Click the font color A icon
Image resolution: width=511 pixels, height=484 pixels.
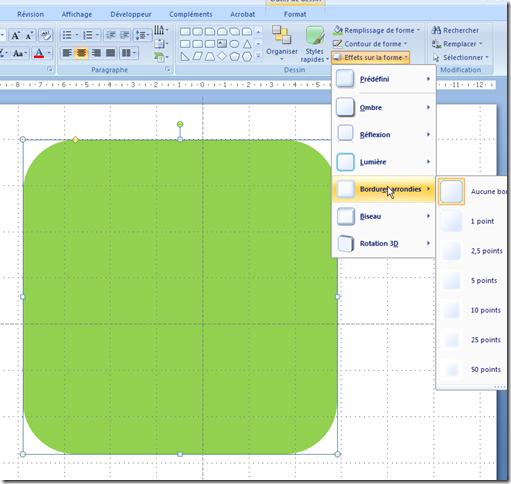[x=39, y=53]
